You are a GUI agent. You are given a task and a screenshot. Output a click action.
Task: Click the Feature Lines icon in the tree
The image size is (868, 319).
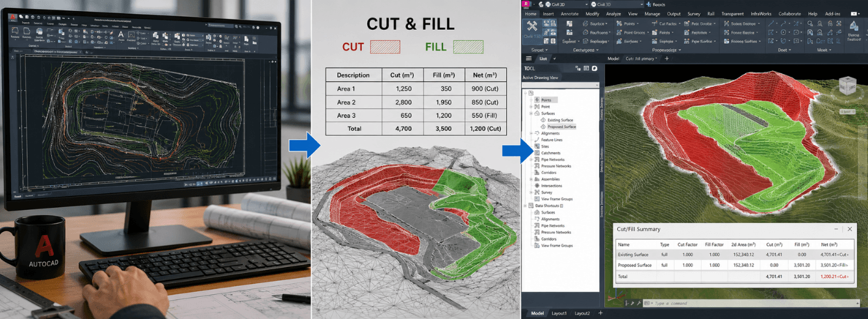click(537, 140)
